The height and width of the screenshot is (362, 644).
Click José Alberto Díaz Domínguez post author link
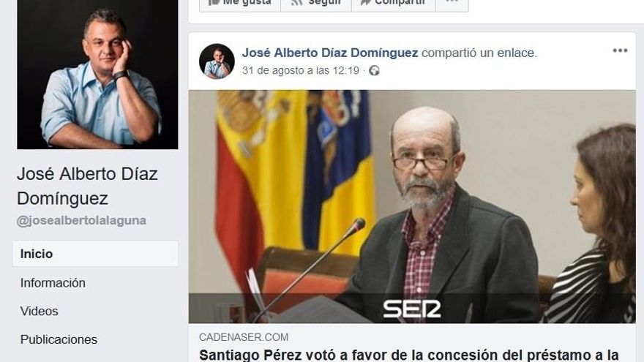[x=330, y=53]
